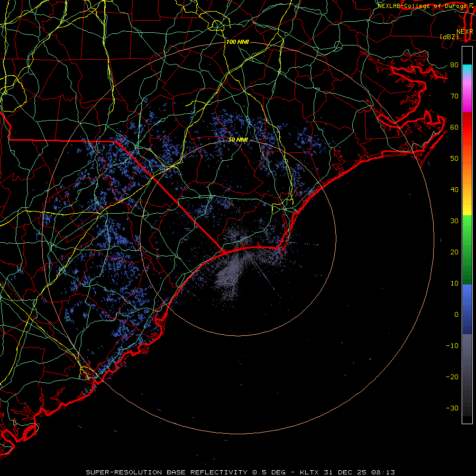Screen dimensions: 476x476
Task: Click the red 60 dBZ color band
Action: [x=467, y=127]
